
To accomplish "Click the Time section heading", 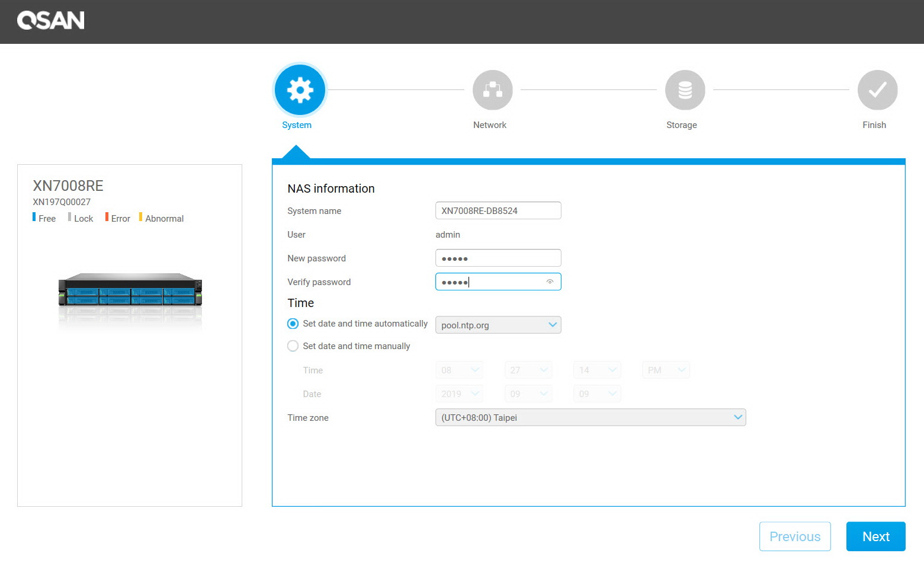I will point(301,303).
